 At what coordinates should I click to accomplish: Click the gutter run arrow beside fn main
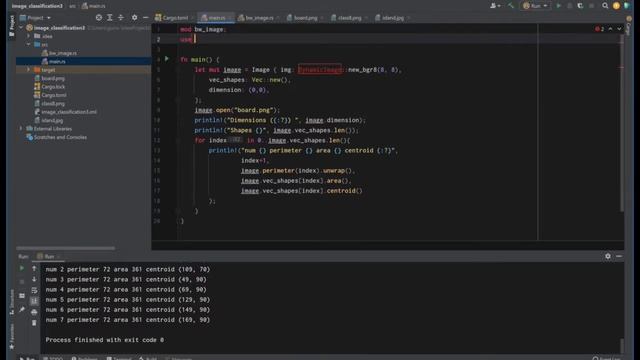tap(167, 59)
